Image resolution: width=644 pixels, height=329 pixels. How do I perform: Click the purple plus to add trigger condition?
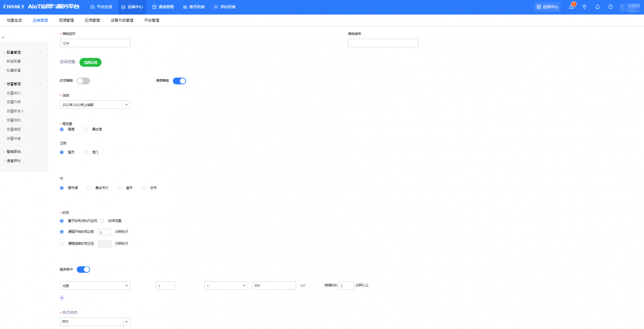pyautogui.click(x=62, y=298)
